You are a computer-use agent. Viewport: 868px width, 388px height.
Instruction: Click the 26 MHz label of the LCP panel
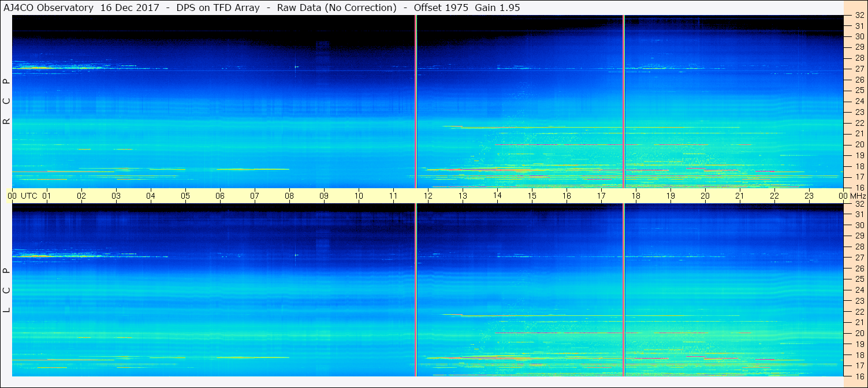[x=859, y=268]
